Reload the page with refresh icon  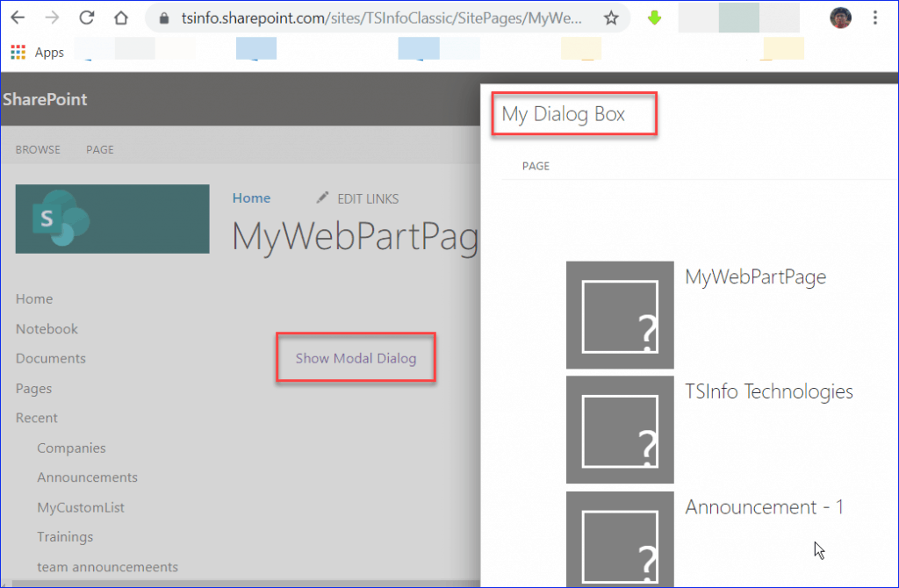coord(87,18)
